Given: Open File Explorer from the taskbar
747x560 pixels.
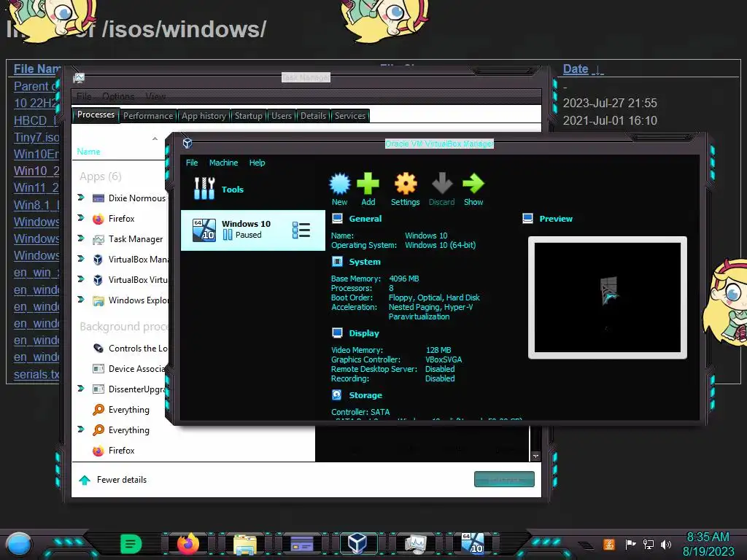Looking at the screenshot, I should tap(245, 544).
